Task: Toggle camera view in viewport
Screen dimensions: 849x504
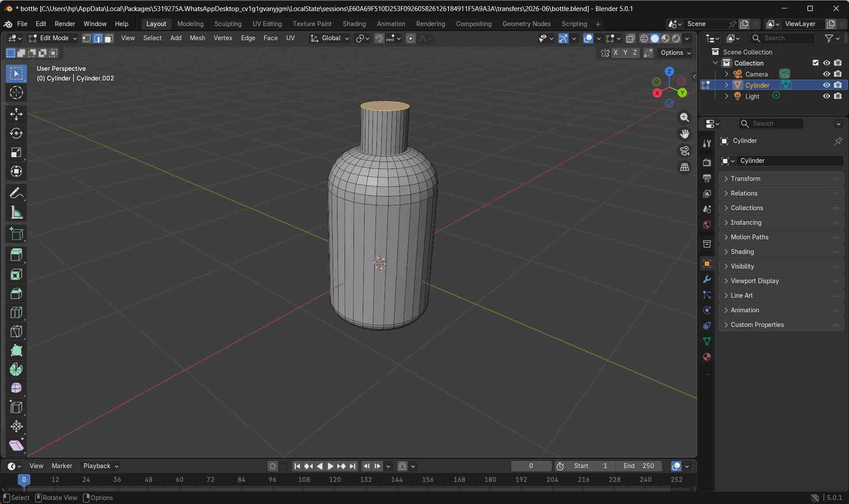Action: pyautogui.click(x=684, y=151)
